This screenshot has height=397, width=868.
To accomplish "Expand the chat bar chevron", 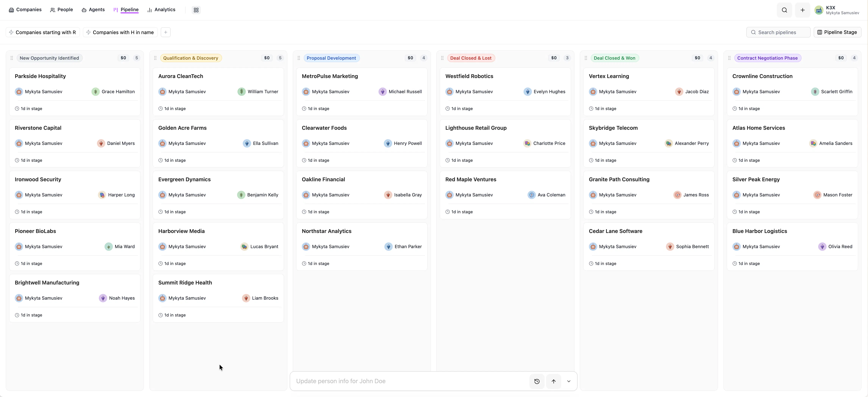I will [x=569, y=381].
